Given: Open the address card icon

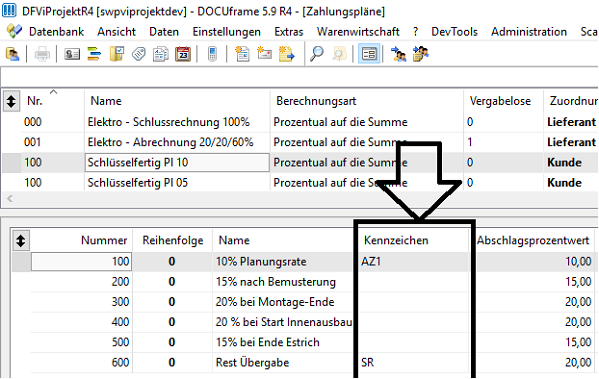Looking at the screenshot, I should tap(72, 54).
